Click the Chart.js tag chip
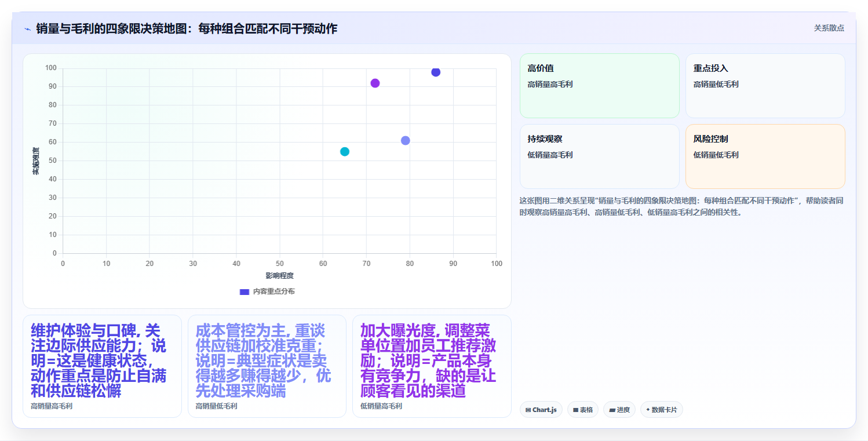This screenshot has height=441, width=868. coord(541,410)
